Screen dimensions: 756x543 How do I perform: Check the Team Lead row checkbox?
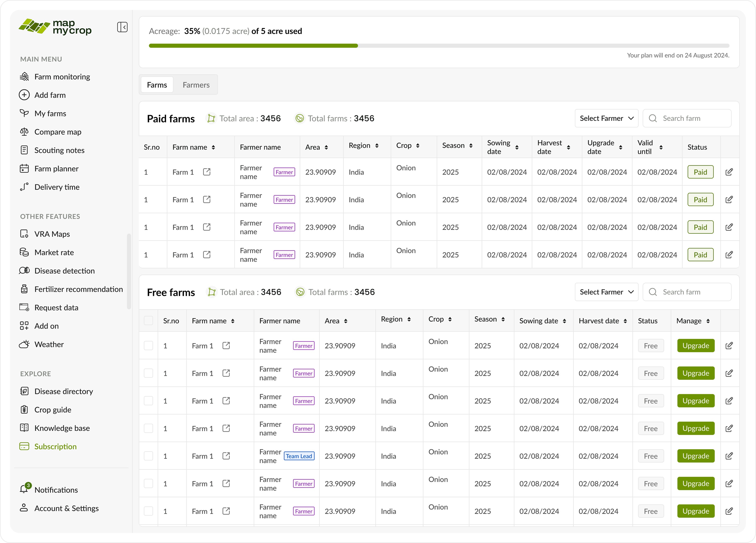point(148,456)
